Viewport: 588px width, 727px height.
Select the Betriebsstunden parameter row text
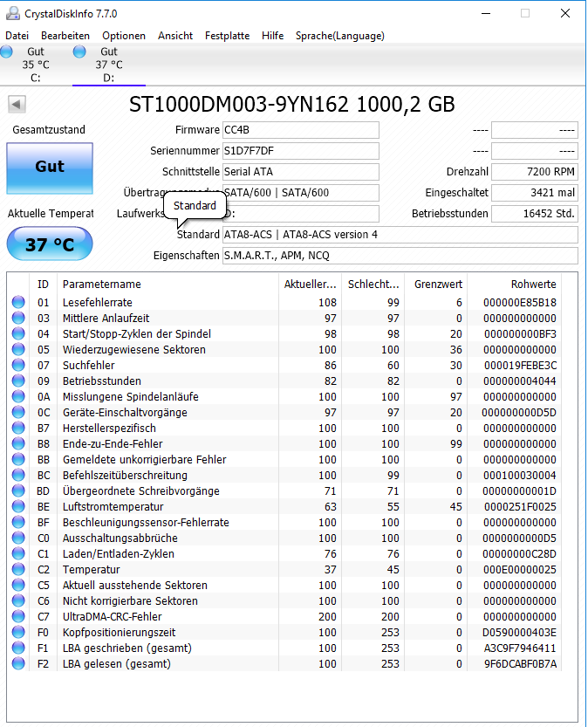tap(102, 381)
